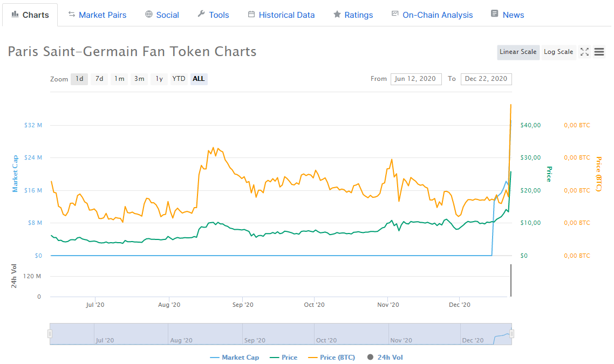The height and width of the screenshot is (364, 614).
Task: Click the $40,00 price axis label
Action: pos(530,125)
